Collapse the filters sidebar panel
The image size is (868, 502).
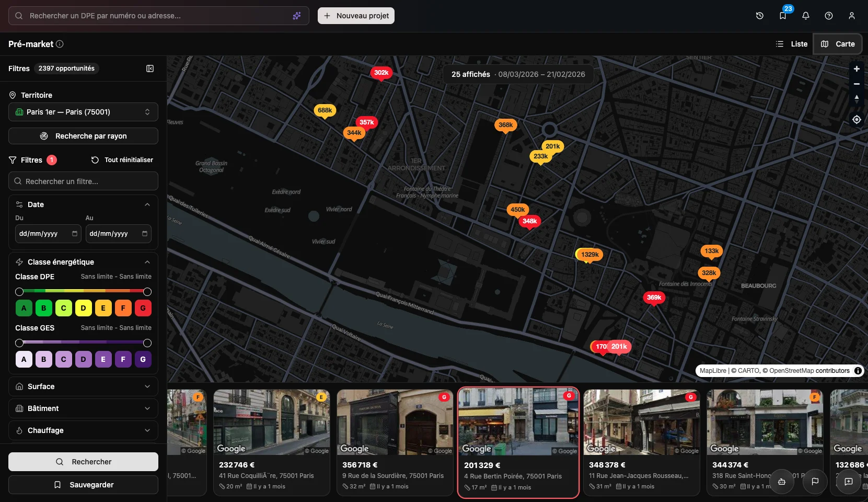tap(150, 69)
